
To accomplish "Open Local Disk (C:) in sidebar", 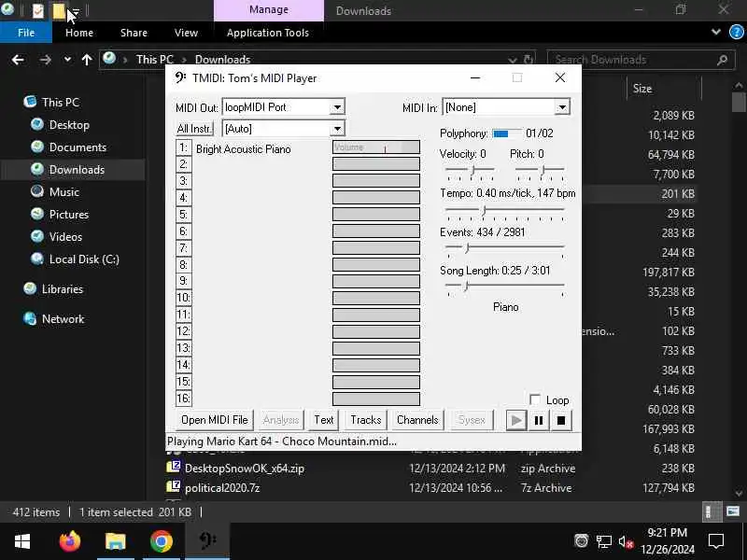I will coord(84,259).
